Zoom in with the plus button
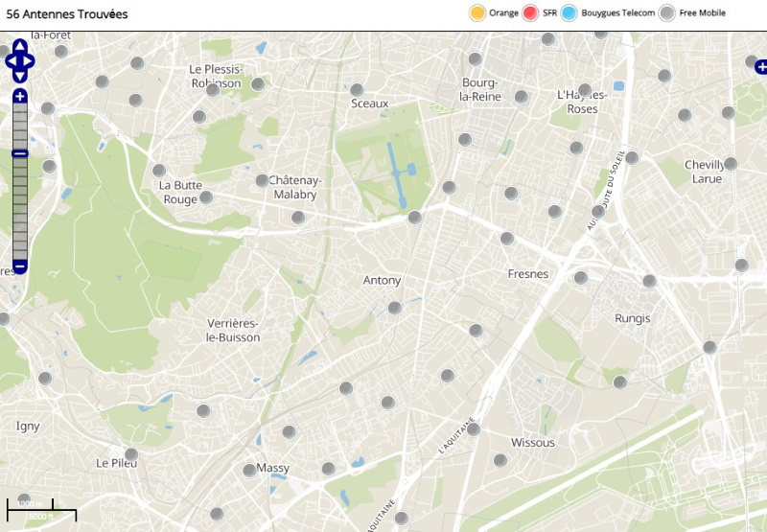Image resolution: width=767 pixels, height=532 pixels. [20, 96]
